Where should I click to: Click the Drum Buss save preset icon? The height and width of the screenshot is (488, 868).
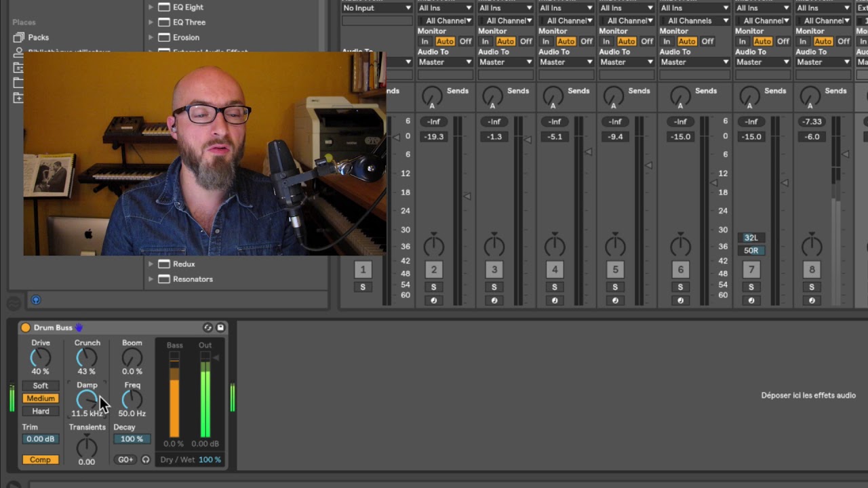pos(220,327)
